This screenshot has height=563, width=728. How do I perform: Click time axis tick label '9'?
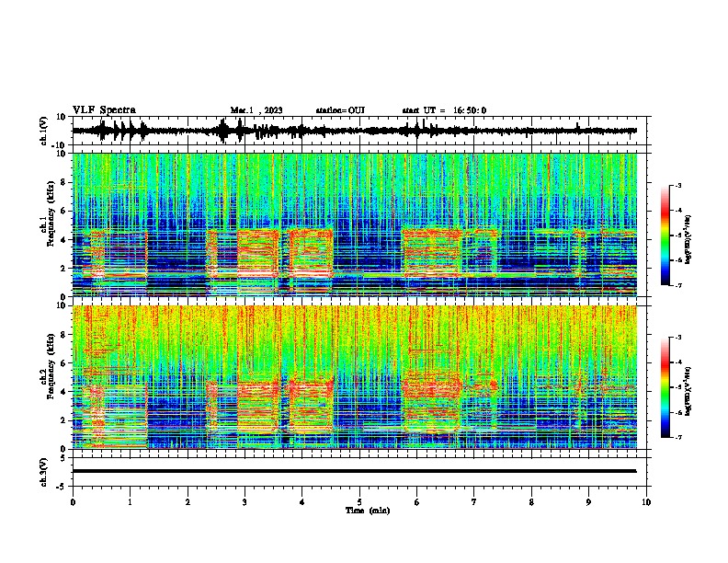coord(588,502)
